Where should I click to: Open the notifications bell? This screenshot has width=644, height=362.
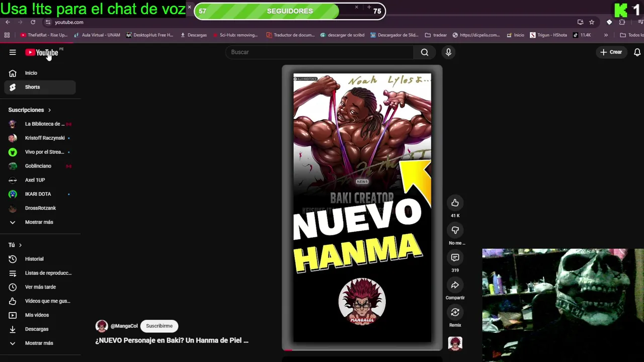tap(637, 52)
